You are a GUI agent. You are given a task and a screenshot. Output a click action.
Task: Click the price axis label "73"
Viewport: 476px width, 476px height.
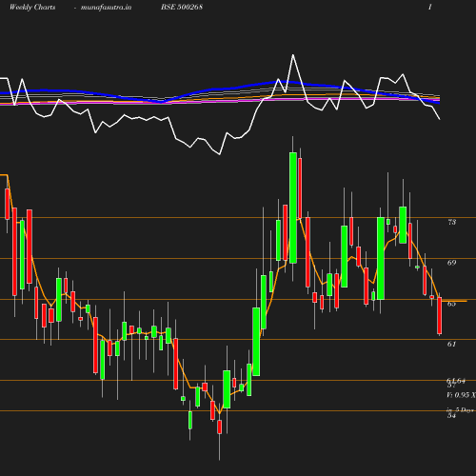pos(452,222)
